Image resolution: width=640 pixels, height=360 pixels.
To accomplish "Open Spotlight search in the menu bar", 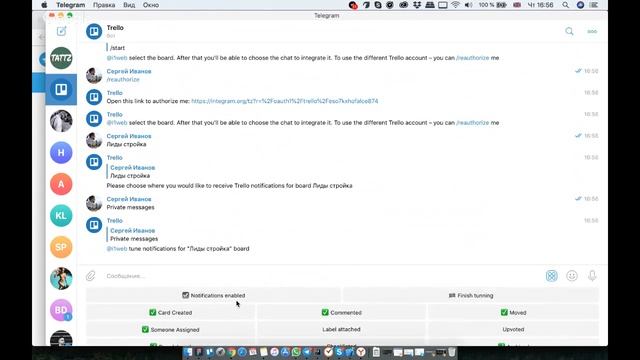I will (x=565, y=5).
